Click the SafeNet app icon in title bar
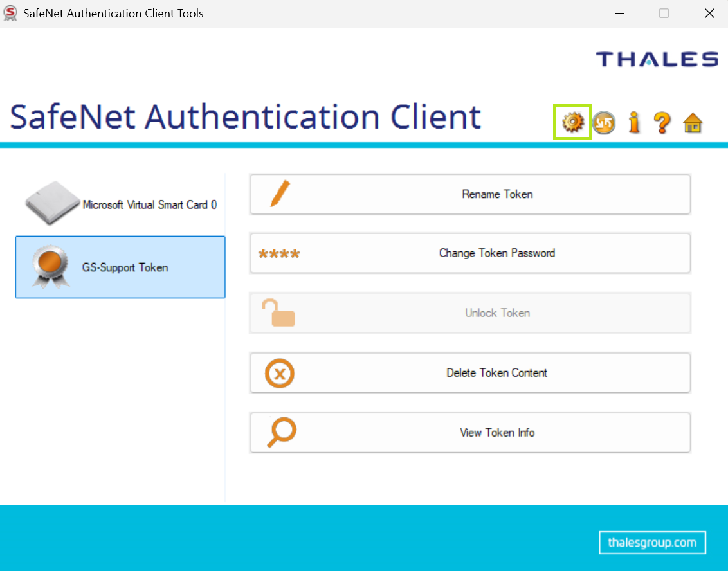 pyautogui.click(x=10, y=13)
